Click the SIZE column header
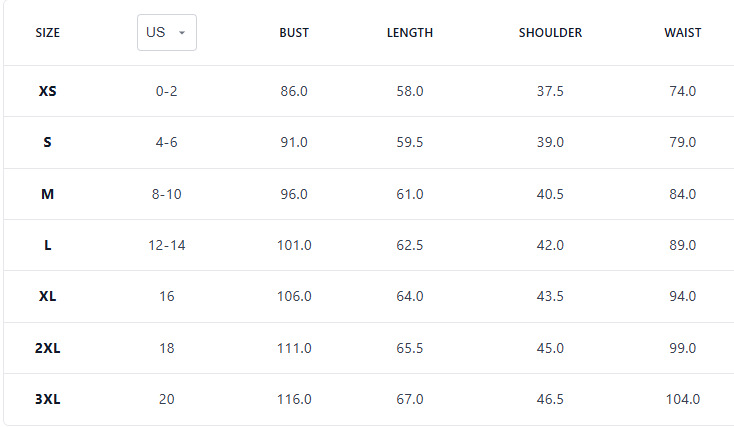734x427 pixels. [x=48, y=33]
